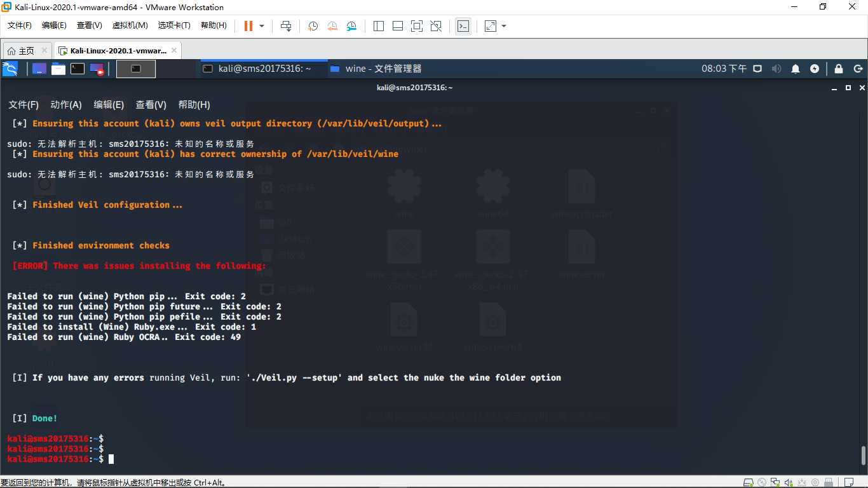Screen dimensions: 868x488
Task: Click the USB controller status icon
Action: [x=802, y=483]
